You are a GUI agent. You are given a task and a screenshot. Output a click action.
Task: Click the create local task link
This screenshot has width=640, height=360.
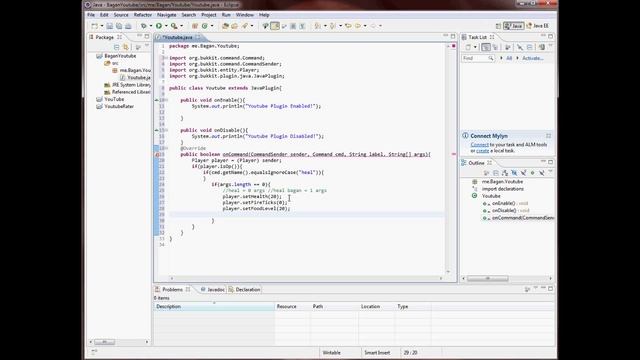tap(482, 151)
